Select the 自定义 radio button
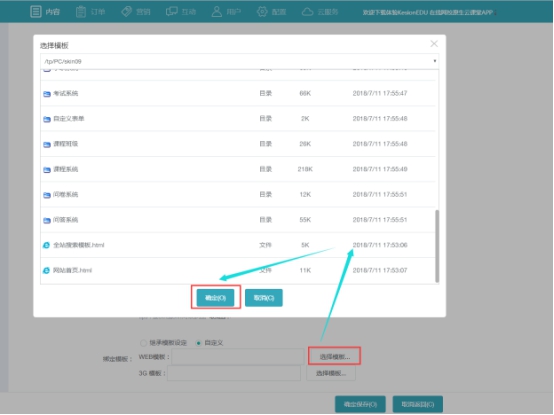This screenshot has width=554, height=415. pyautogui.click(x=199, y=343)
